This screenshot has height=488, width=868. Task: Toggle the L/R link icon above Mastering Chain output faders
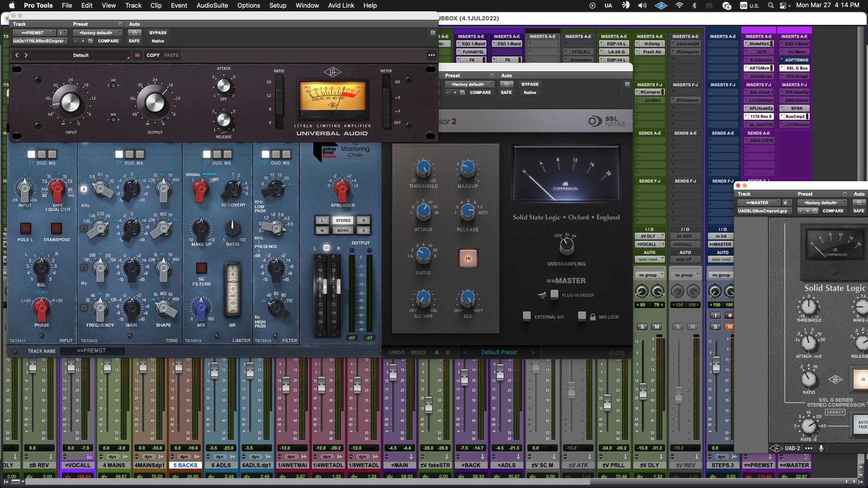[x=326, y=248]
